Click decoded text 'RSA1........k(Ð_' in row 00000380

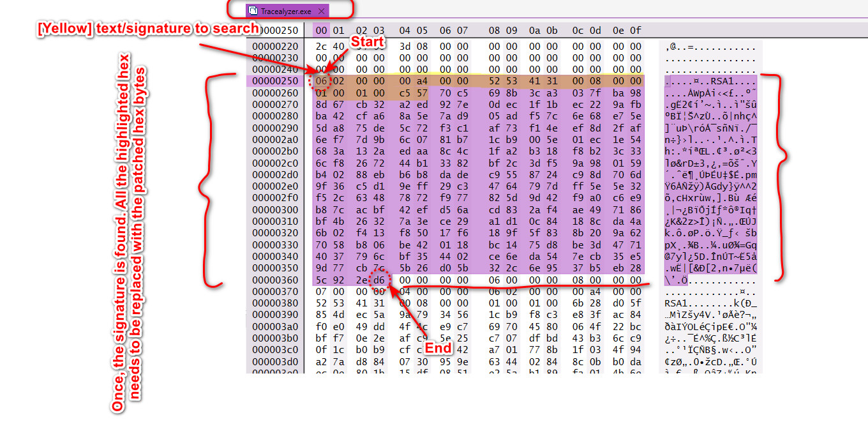710,303
